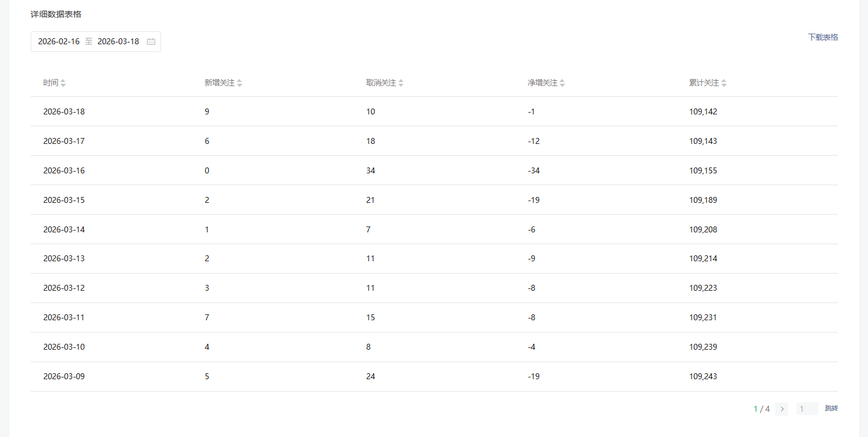
Task: Click 跳转 jump button
Action: [x=831, y=409]
